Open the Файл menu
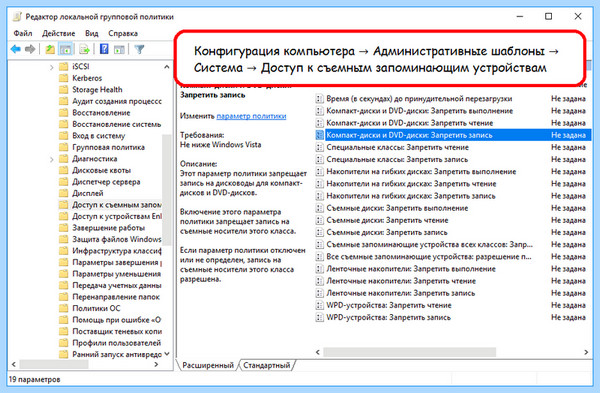 [23, 33]
